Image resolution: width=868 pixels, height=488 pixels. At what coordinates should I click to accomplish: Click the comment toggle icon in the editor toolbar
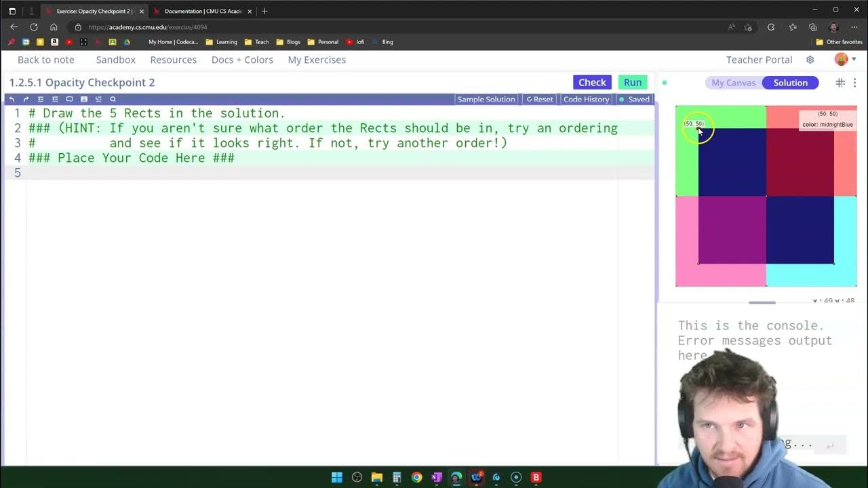tap(69, 99)
